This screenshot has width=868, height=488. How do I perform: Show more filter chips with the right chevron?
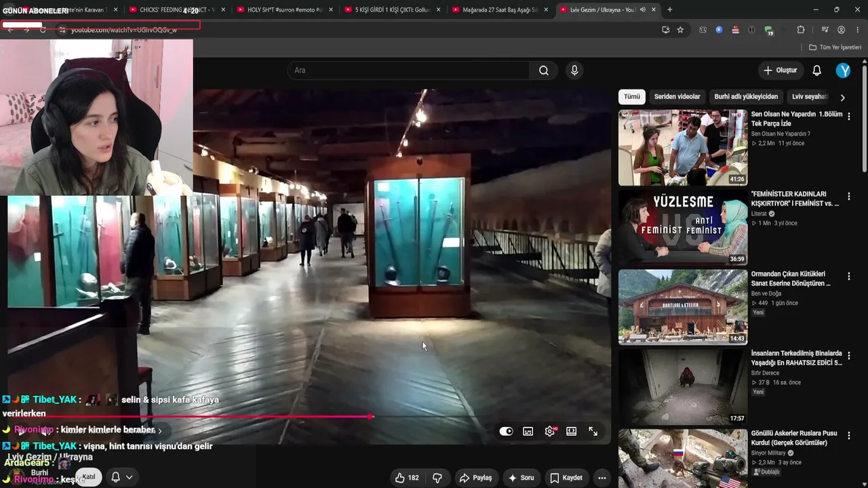pos(842,97)
